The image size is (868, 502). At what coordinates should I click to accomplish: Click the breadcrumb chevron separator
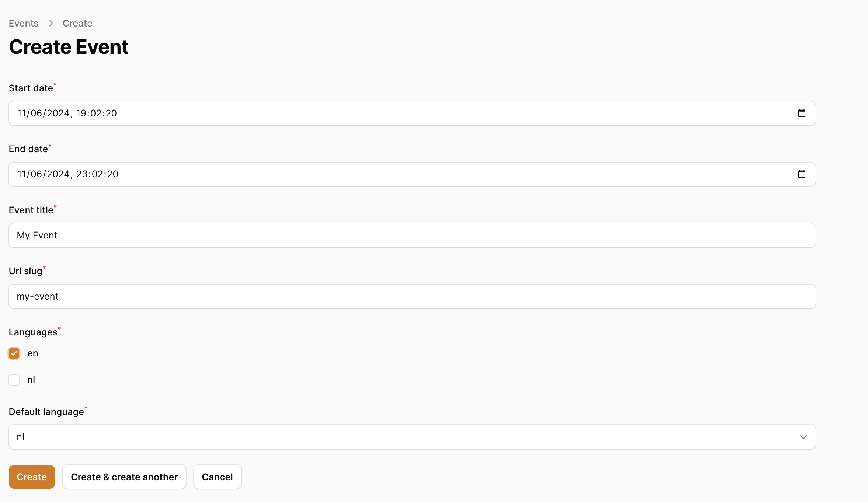(51, 23)
